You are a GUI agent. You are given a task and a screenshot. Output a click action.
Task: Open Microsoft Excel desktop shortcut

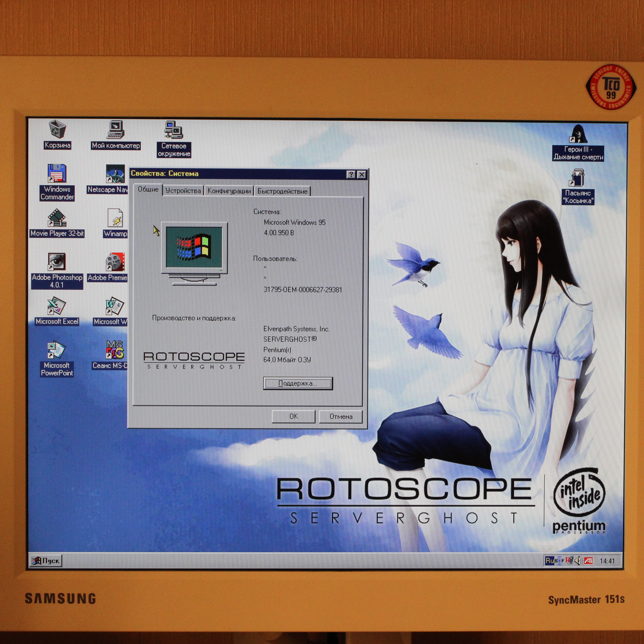[57, 306]
